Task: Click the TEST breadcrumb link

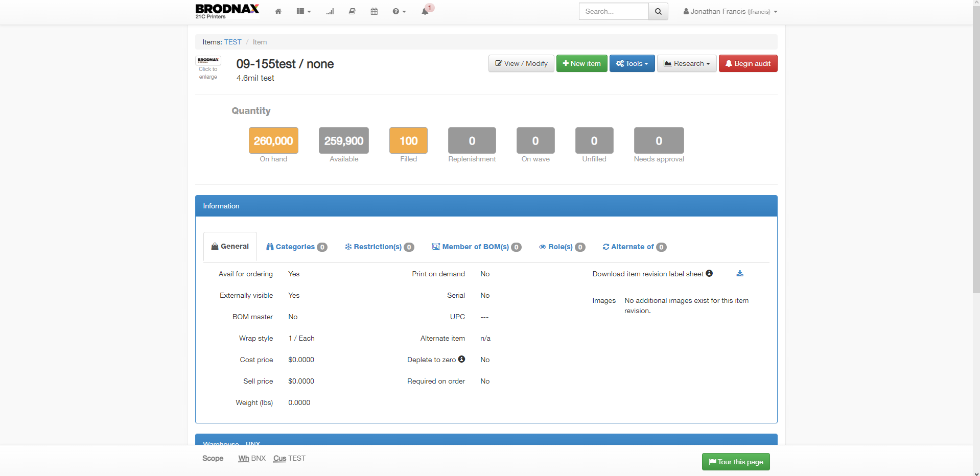Action: coord(232,42)
